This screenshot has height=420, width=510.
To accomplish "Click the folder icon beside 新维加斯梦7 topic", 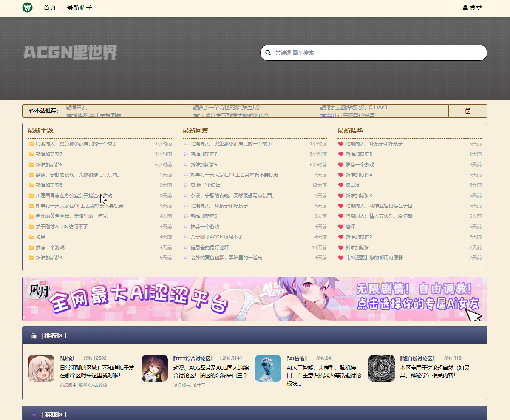I will 31,154.
